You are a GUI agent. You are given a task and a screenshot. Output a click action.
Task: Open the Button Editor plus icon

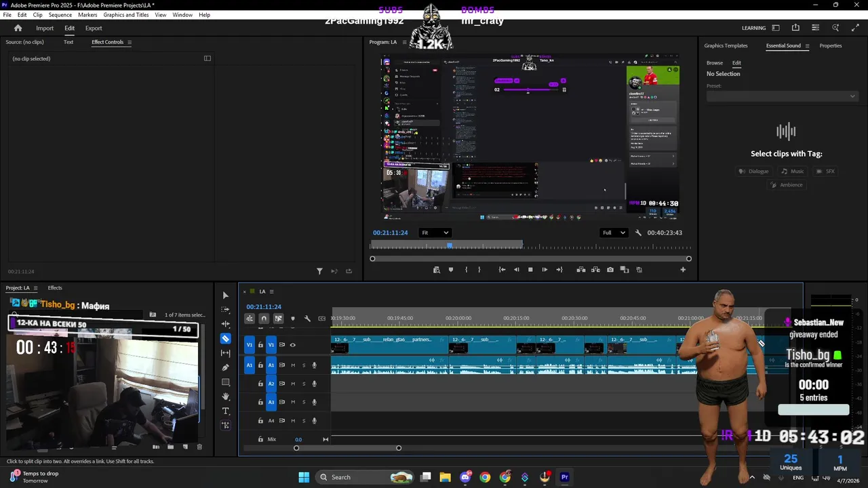683,270
